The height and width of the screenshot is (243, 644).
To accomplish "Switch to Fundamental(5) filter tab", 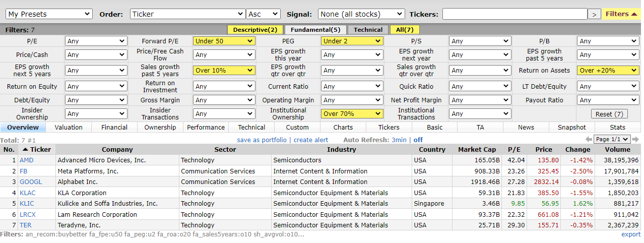I will click(315, 30).
